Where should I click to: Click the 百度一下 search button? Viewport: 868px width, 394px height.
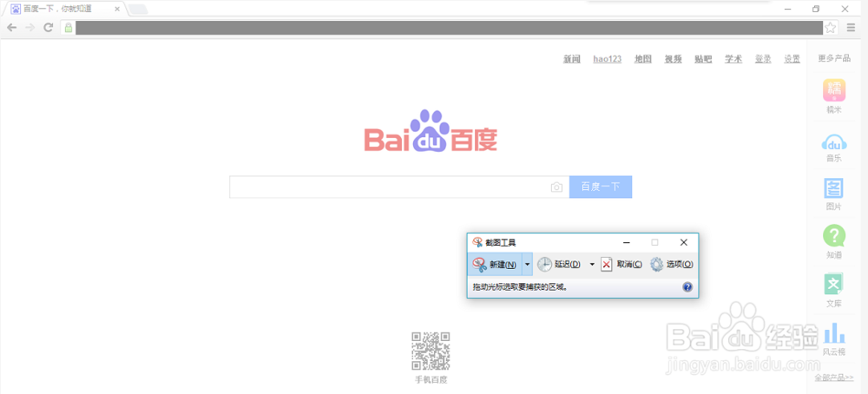[601, 187]
